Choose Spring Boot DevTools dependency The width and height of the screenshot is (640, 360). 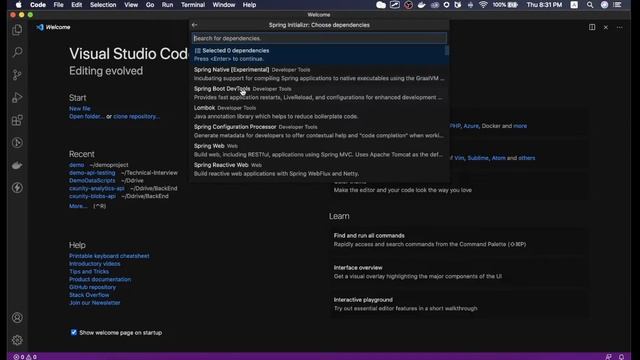tap(318, 93)
